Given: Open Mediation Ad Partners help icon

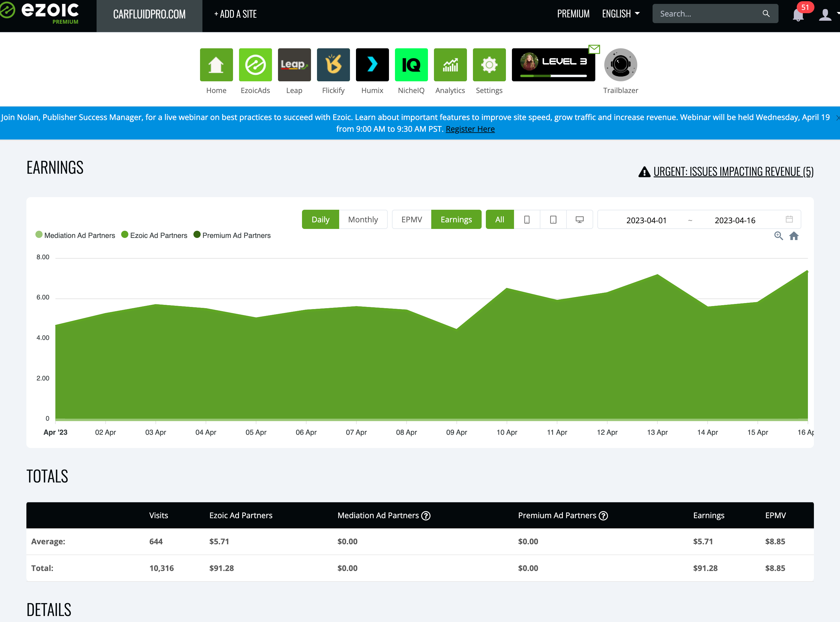Looking at the screenshot, I should [426, 515].
